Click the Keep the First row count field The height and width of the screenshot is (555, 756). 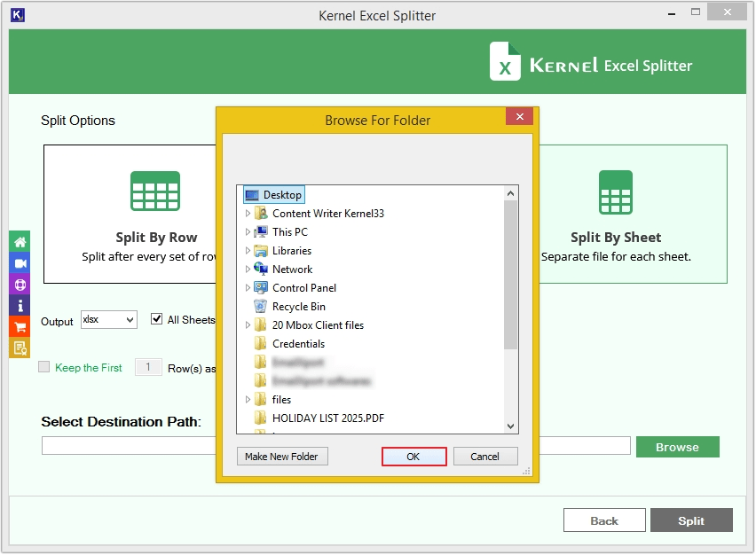(x=148, y=367)
